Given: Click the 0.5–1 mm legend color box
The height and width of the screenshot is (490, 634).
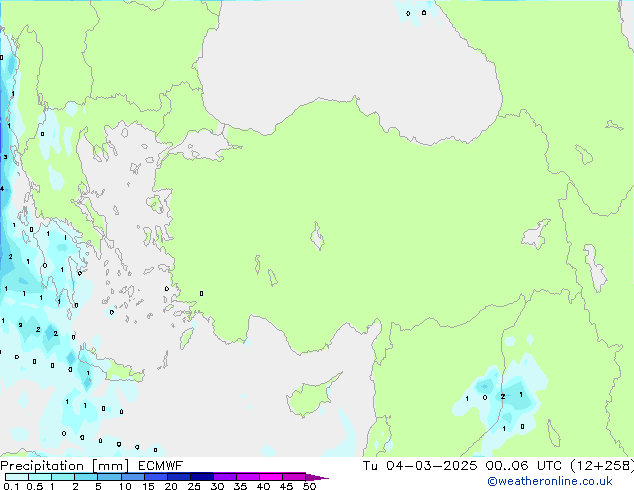Looking at the screenshot, I should coord(40,477).
